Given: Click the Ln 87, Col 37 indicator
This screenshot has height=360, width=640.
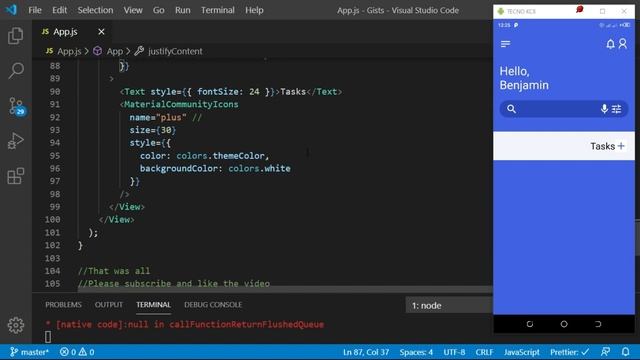Looking at the screenshot, I should pos(366,352).
